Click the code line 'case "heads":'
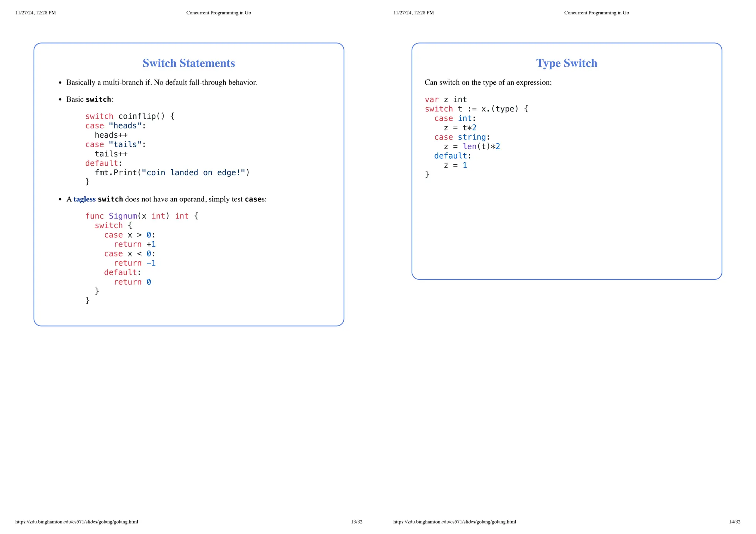This screenshot has width=756, height=534. tap(116, 126)
